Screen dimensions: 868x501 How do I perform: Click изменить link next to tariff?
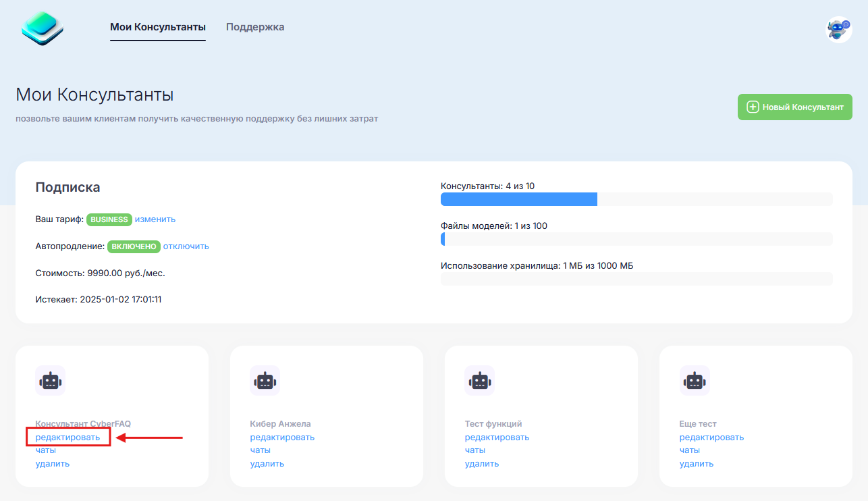pyautogui.click(x=155, y=219)
